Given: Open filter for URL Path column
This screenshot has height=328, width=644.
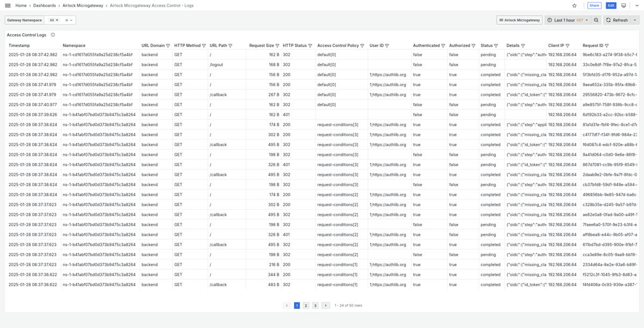Looking at the screenshot, I should pos(230,46).
